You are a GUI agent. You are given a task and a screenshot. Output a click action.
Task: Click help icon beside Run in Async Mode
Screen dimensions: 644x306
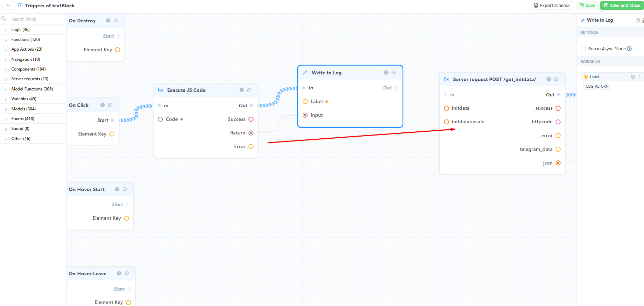pyautogui.click(x=629, y=49)
